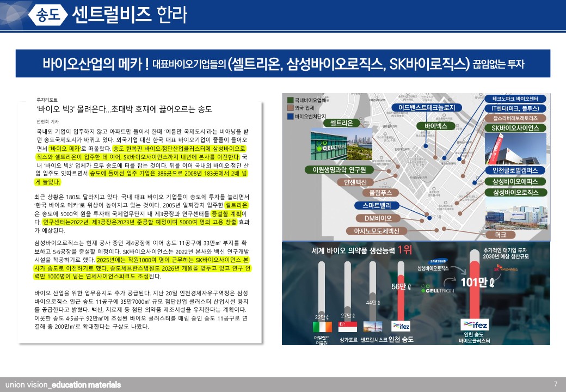Click the San Francisco bridge image icon
This screenshot has height=392, width=566.
point(373,327)
